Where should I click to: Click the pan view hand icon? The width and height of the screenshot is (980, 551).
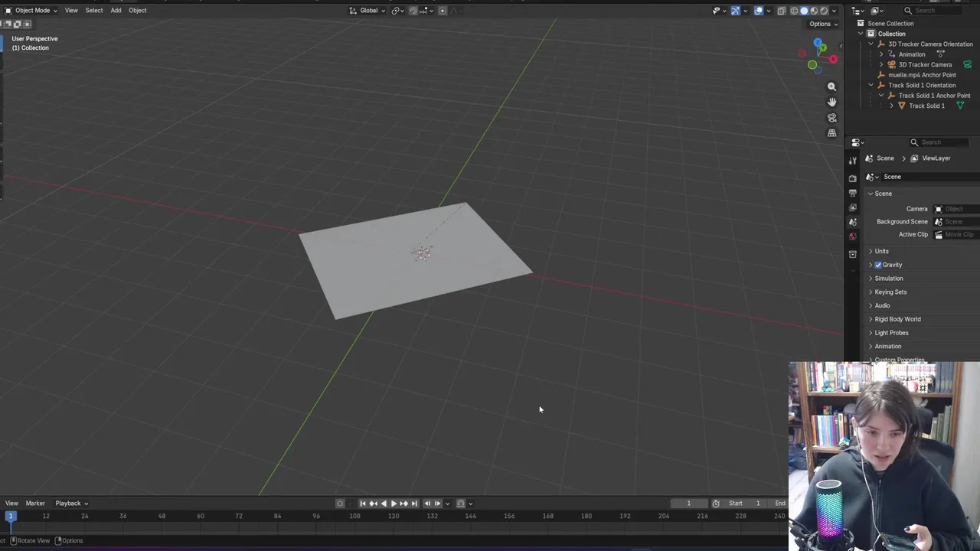[x=832, y=102]
